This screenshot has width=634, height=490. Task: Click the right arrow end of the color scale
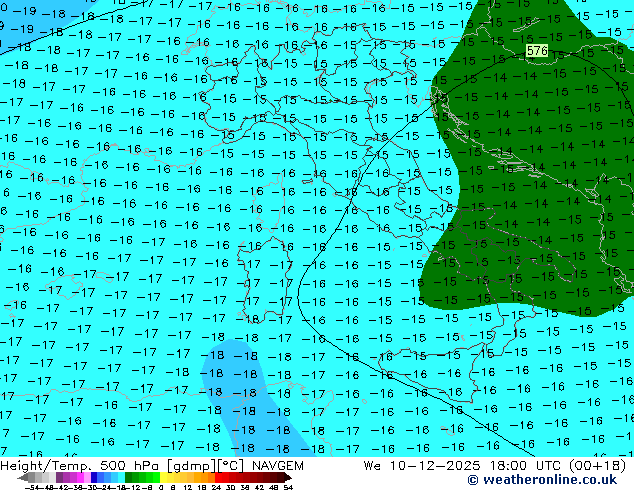(287, 477)
